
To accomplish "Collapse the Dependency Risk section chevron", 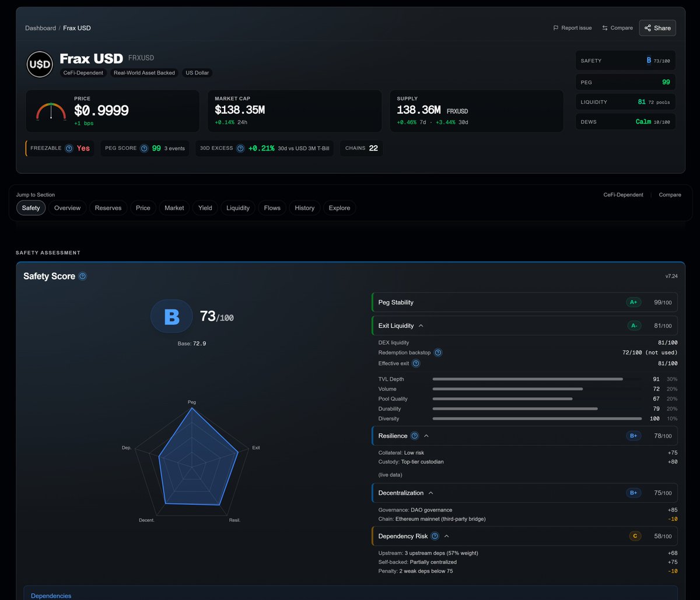I will (x=447, y=536).
